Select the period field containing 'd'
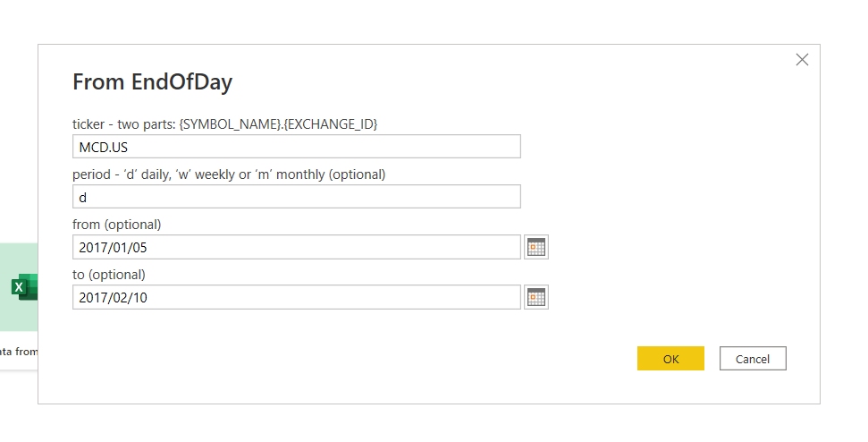Screen dimensions: 868x442 [296, 197]
